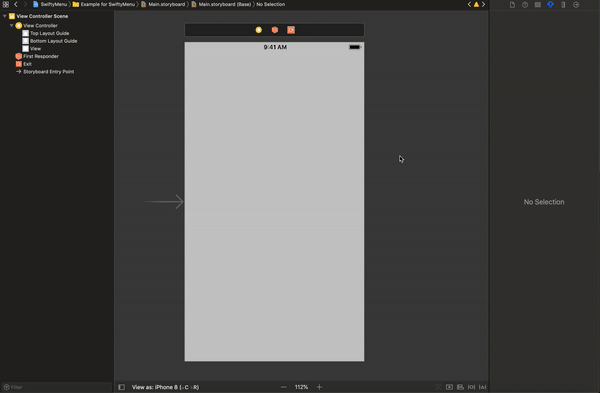
Task: Toggle the document outline sidebar button
Action: coord(121,387)
